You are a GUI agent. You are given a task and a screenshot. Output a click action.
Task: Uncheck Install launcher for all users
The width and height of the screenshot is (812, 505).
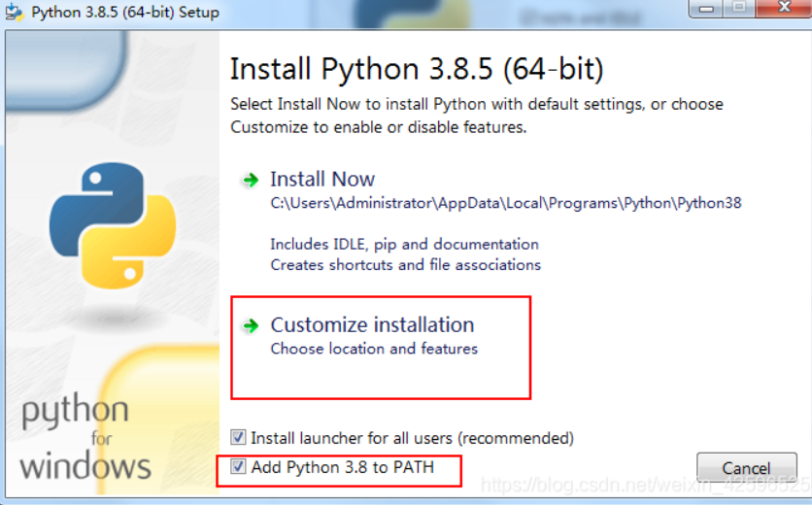238,437
